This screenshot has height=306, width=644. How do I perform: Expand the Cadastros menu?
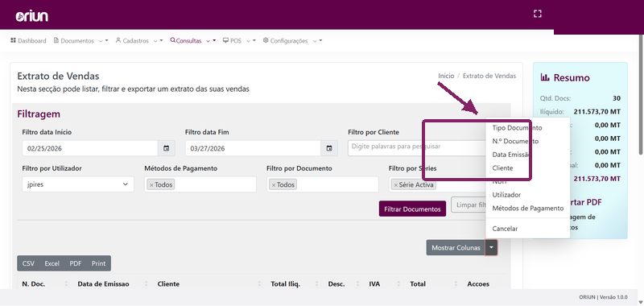click(x=139, y=40)
